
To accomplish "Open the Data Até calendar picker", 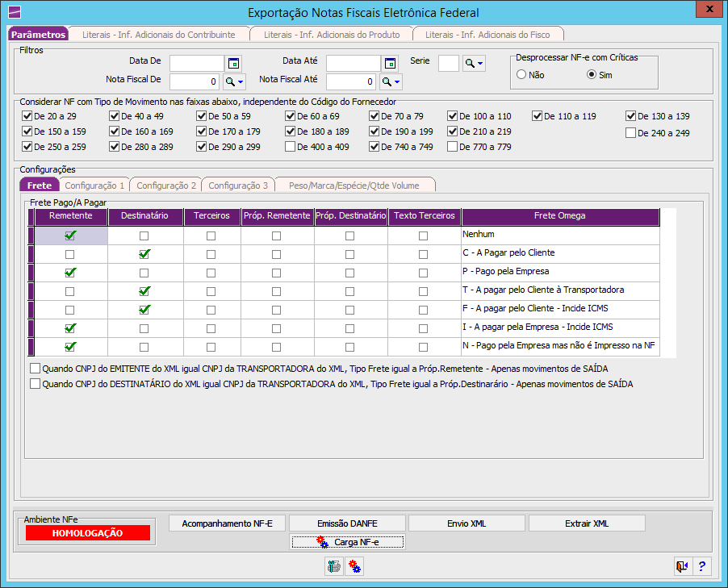I will tap(390, 64).
